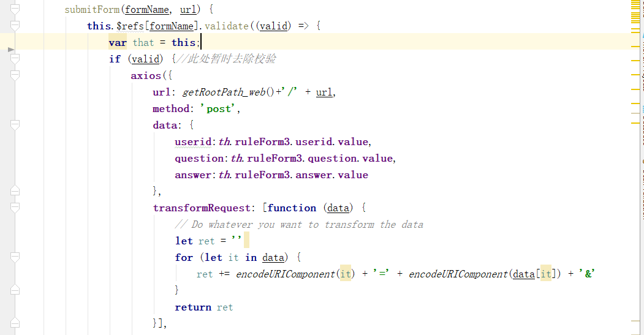Place the cursor on the "return ret" statement
644x335 pixels.
pyautogui.click(x=204, y=307)
